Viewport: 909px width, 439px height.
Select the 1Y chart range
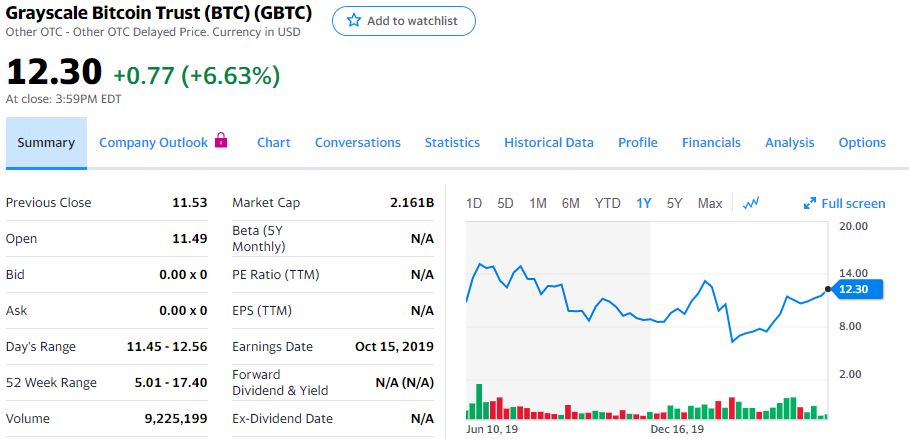[x=643, y=204]
